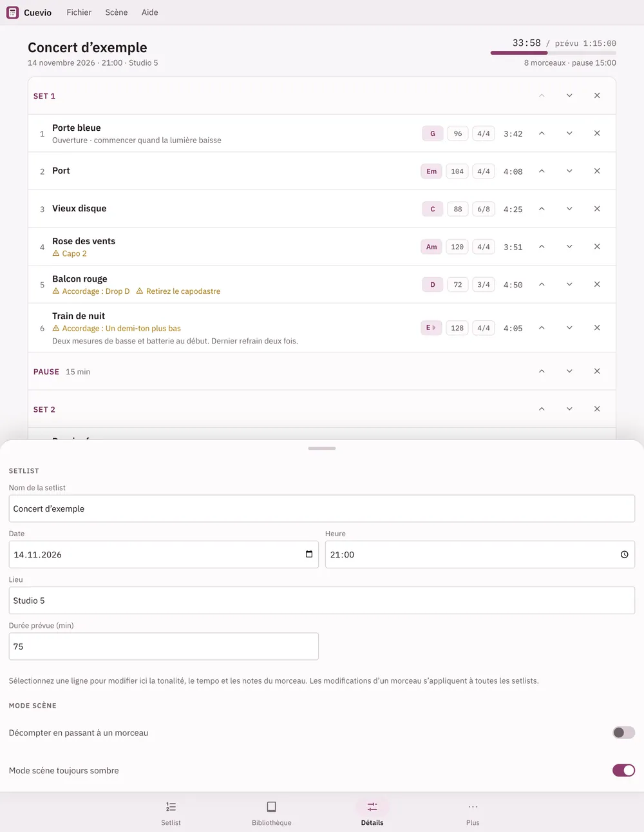Click the Cuevio app logo icon

(x=12, y=12)
